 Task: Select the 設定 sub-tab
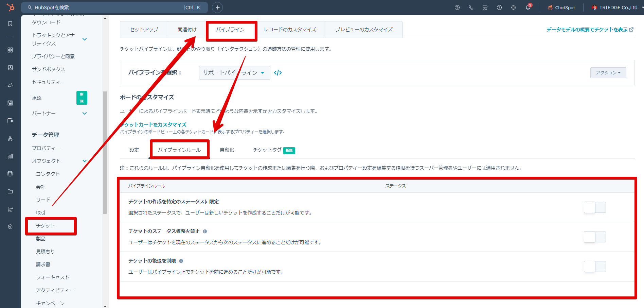[x=134, y=150]
